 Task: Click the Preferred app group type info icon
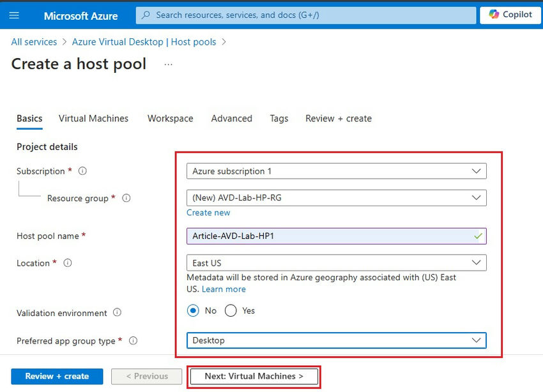[132, 340]
